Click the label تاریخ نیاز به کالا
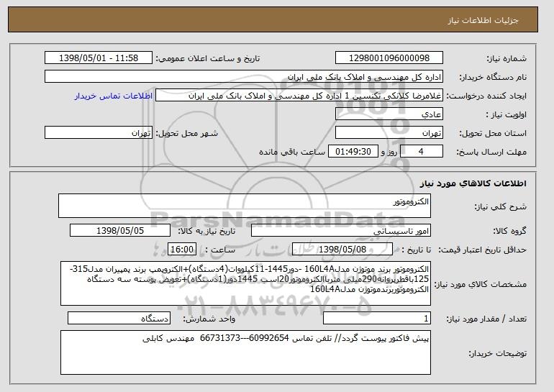This screenshot has width=554, height=392. [x=206, y=231]
